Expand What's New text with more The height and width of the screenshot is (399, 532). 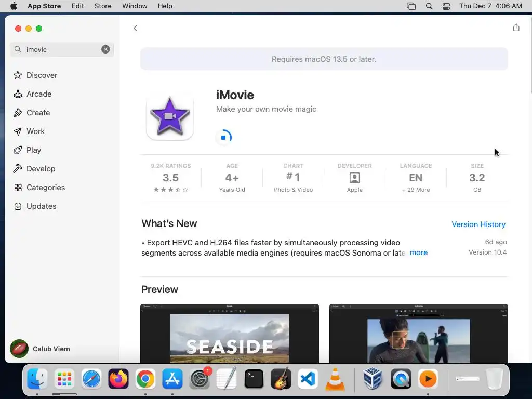coord(418,252)
